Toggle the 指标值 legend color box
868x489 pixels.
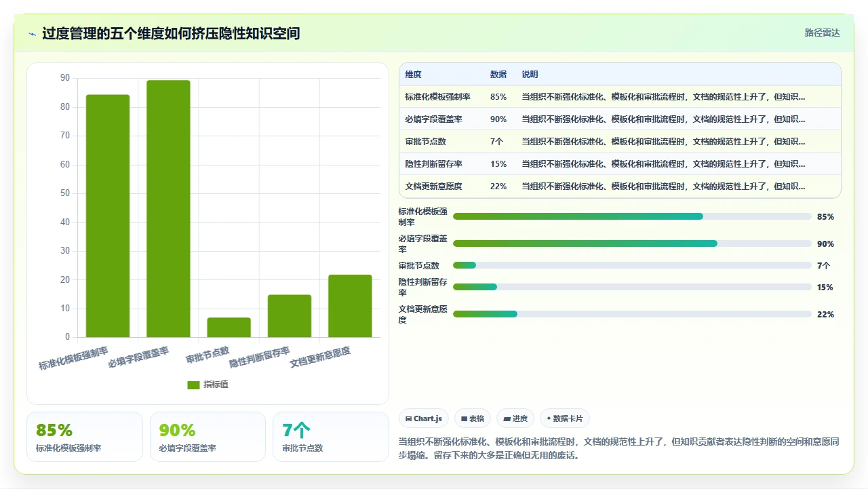click(193, 385)
